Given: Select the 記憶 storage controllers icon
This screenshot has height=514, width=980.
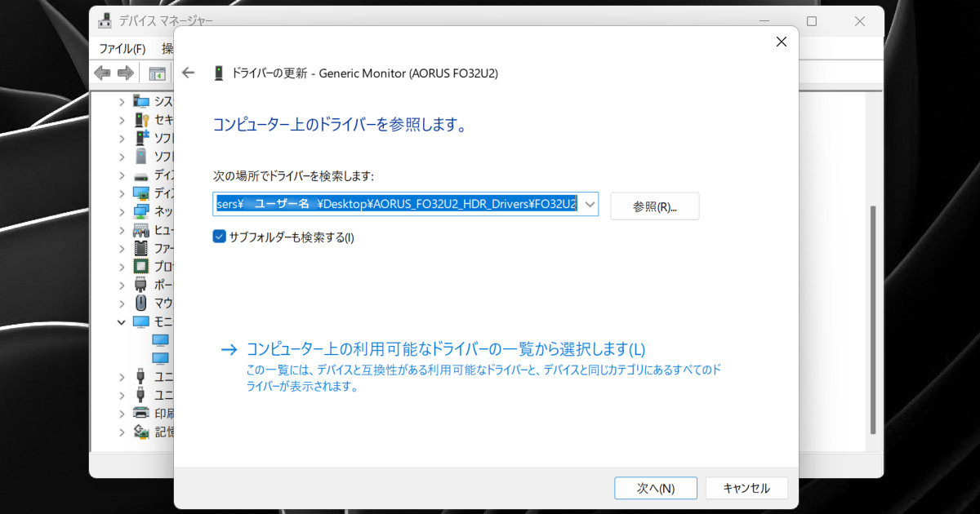Looking at the screenshot, I should pyautogui.click(x=141, y=432).
